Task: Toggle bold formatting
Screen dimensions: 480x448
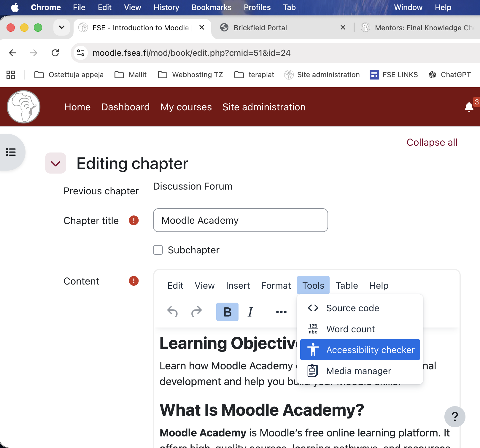Action: pos(227,312)
